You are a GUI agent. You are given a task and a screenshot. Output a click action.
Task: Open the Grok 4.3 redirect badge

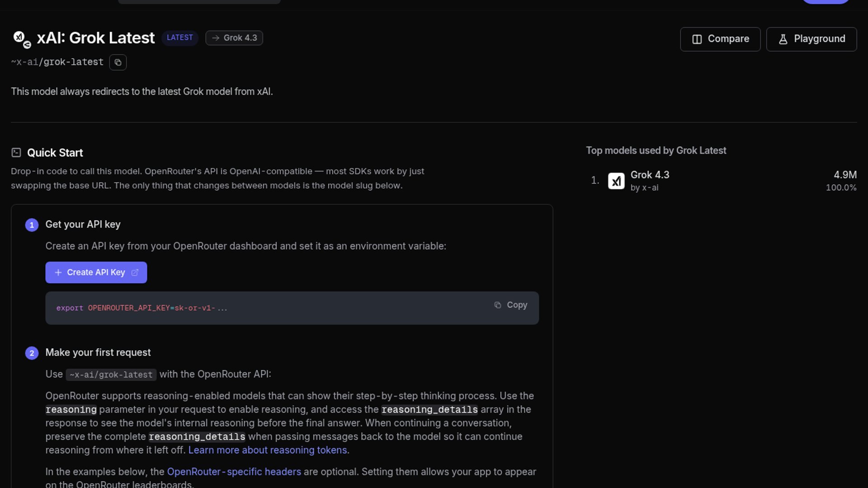[234, 38]
